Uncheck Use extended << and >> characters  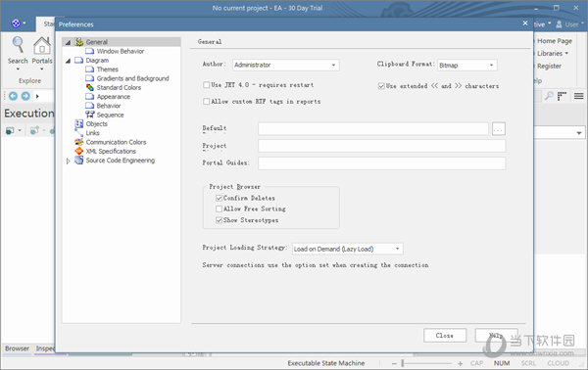381,86
